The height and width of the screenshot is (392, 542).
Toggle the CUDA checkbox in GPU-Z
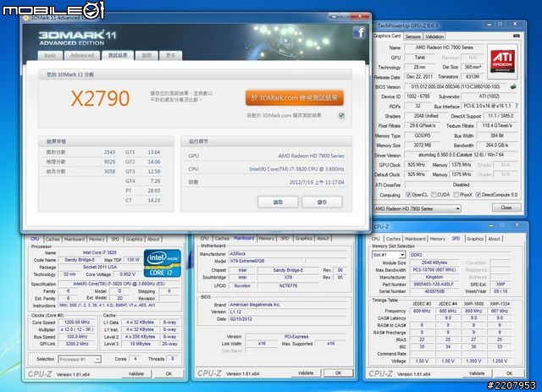pos(434,195)
